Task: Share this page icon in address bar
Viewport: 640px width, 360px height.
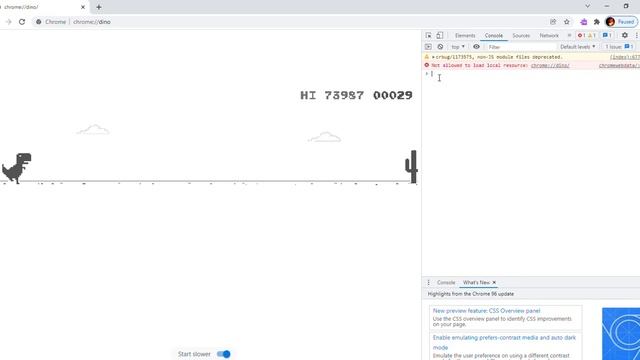Action: click(x=553, y=22)
